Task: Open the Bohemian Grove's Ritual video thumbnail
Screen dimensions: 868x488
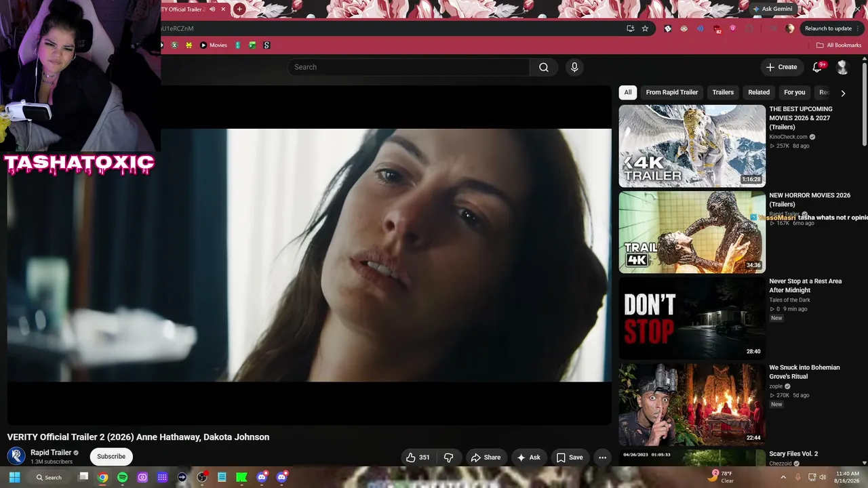Action: pyautogui.click(x=692, y=404)
